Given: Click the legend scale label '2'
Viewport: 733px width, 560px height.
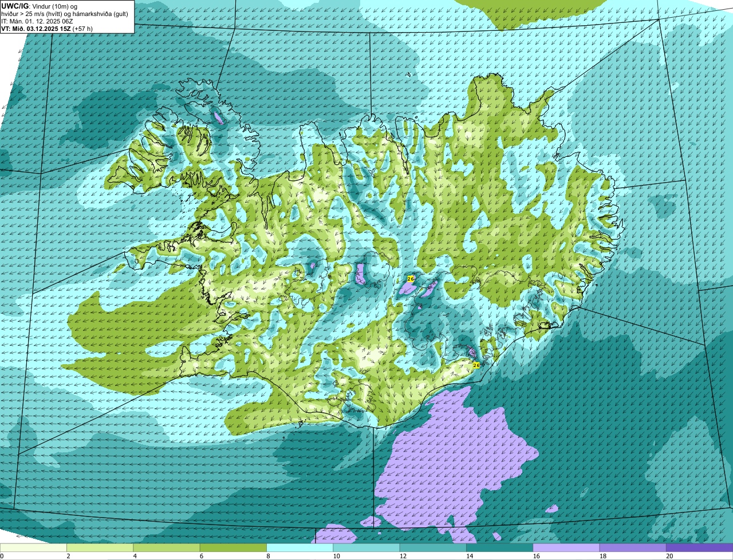Looking at the screenshot, I should click(x=68, y=556).
